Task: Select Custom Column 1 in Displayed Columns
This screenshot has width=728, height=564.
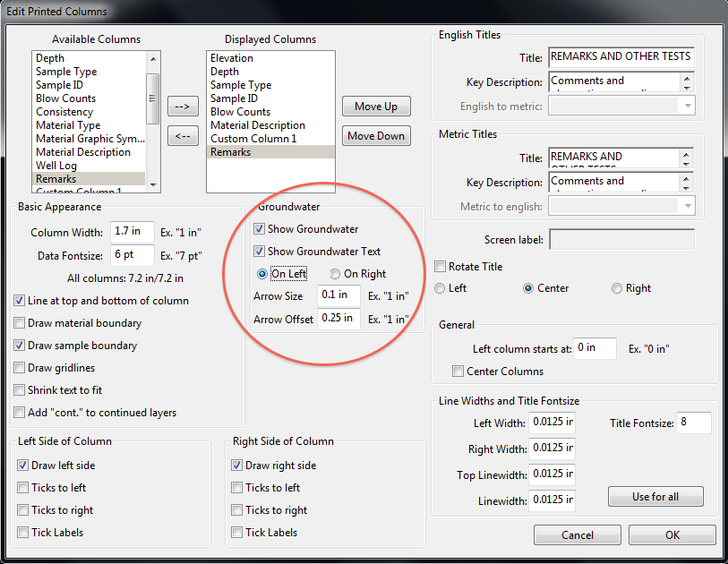Action: coord(253,139)
